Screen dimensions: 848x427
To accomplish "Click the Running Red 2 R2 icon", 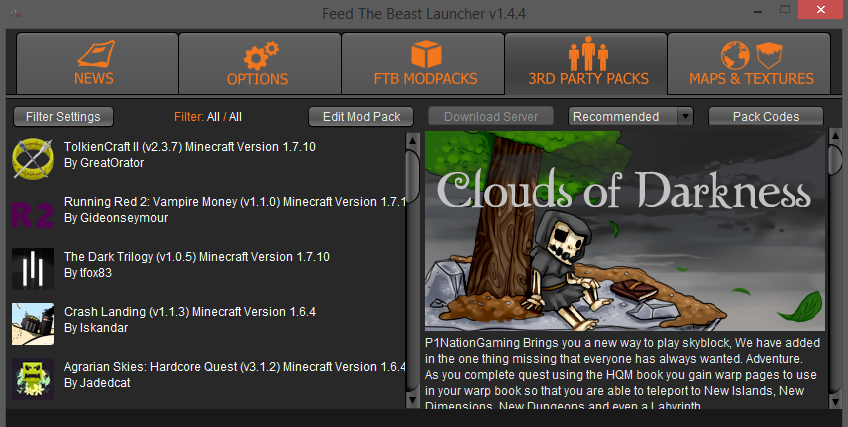I will point(33,214).
